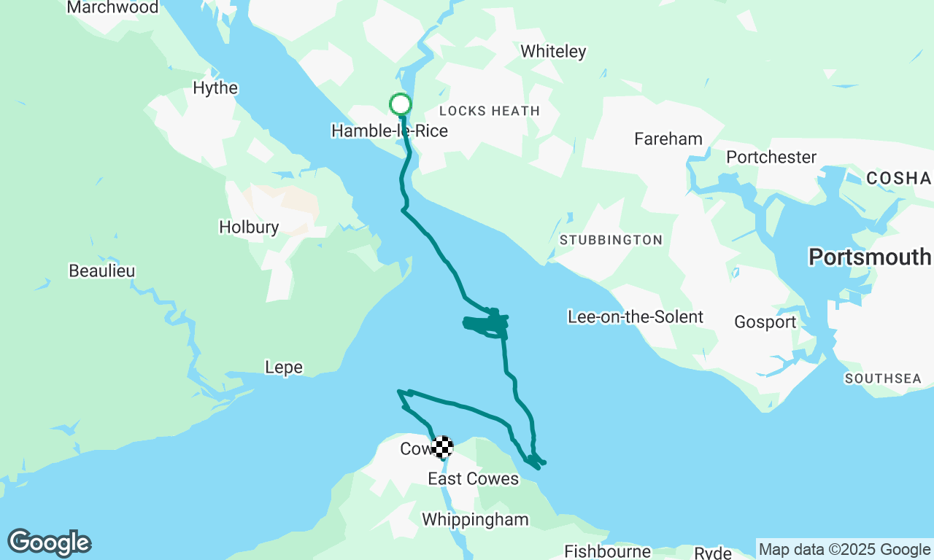Screen dimensions: 934x560
Task: Click the checkered finish flag marker
Action: coord(442,447)
